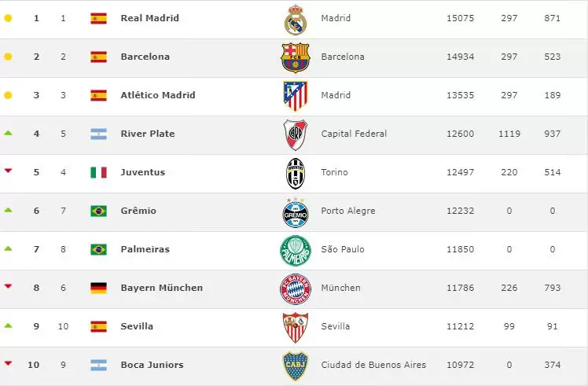
Task: Click the Grêmio club crest
Action: (296, 211)
